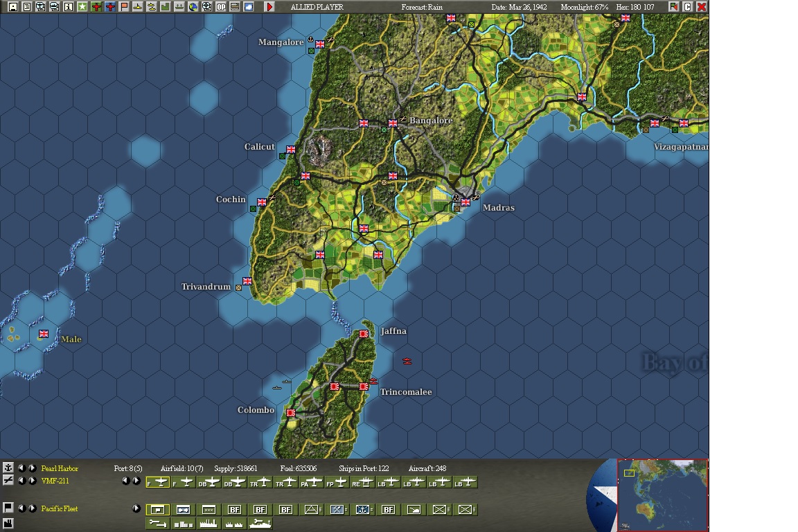Click the two yellow ships toolbar icon
Screen dimensions: 798x532
click(x=151, y=7)
